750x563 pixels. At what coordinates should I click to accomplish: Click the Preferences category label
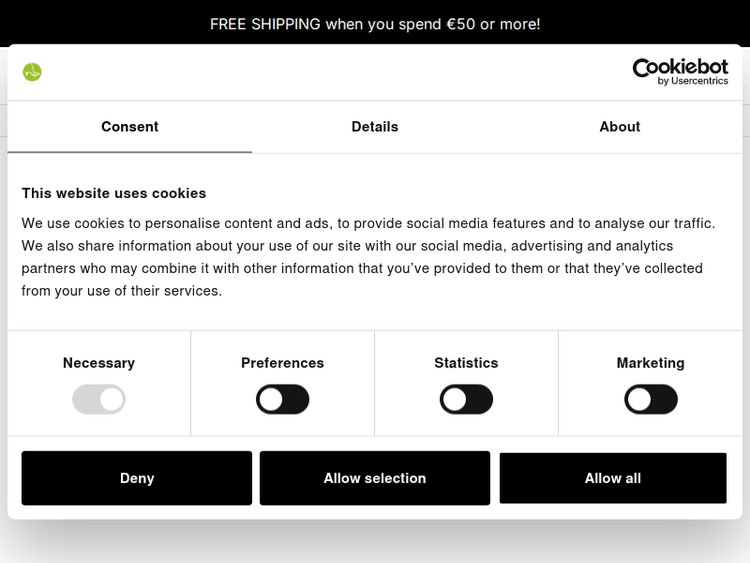(x=283, y=363)
